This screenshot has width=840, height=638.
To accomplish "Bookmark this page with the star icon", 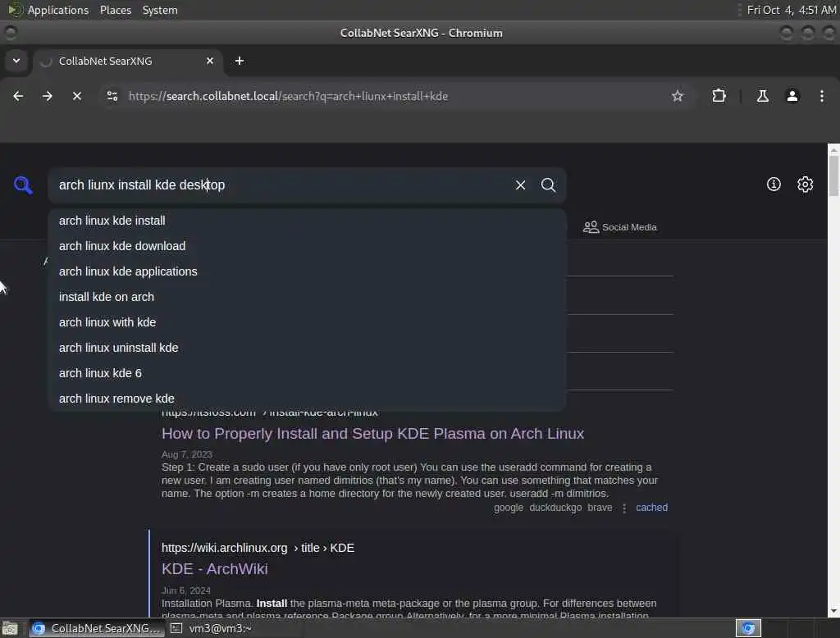I will click(x=677, y=96).
